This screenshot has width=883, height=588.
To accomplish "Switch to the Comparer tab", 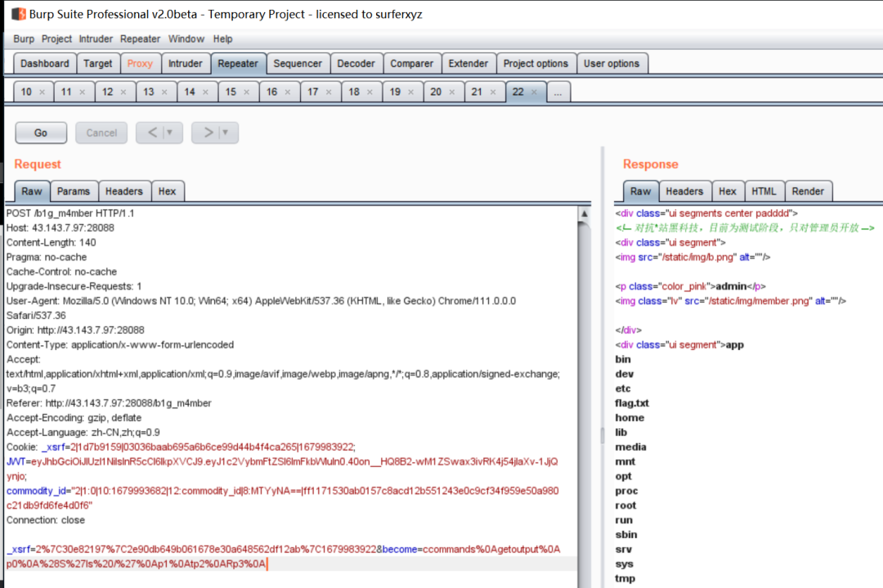I will click(411, 64).
